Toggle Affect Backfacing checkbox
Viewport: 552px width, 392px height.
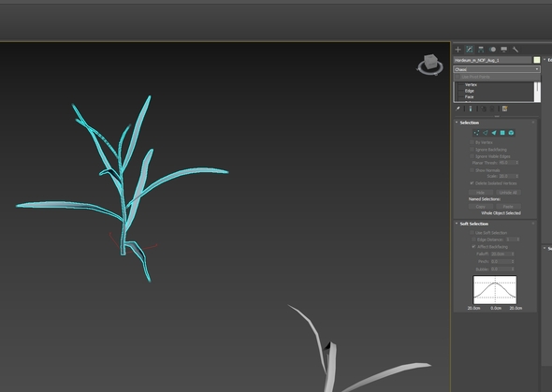pyautogui.click(x=473, y=247)
